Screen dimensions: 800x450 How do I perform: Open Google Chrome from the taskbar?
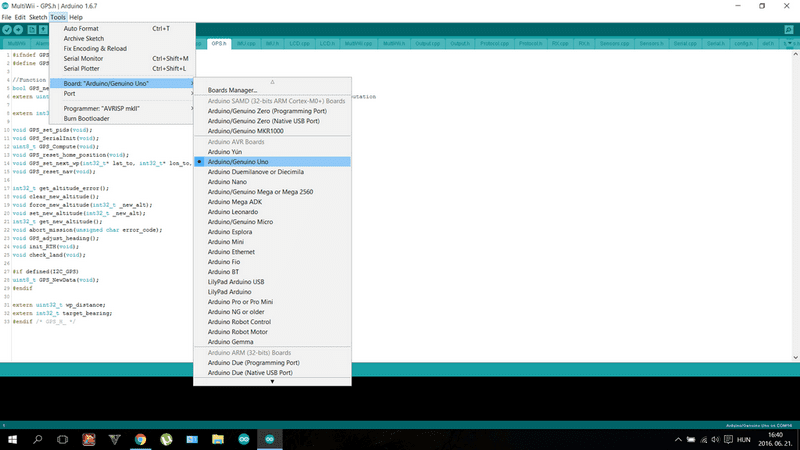[140, 439]
